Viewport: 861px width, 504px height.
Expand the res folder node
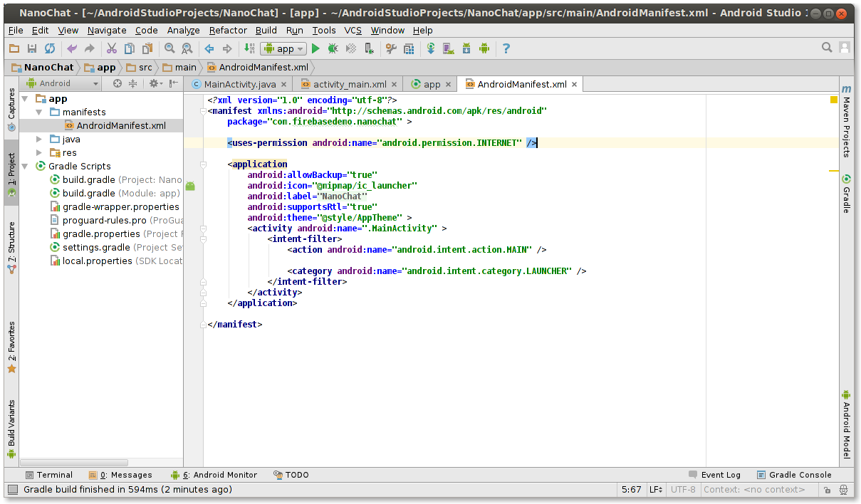(x=39, y=153)
